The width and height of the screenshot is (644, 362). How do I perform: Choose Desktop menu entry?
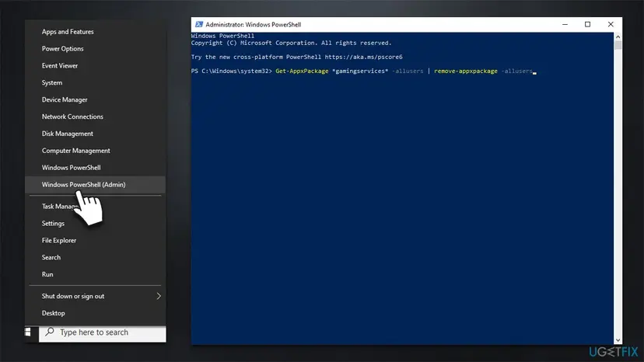(x=96, y=313)
